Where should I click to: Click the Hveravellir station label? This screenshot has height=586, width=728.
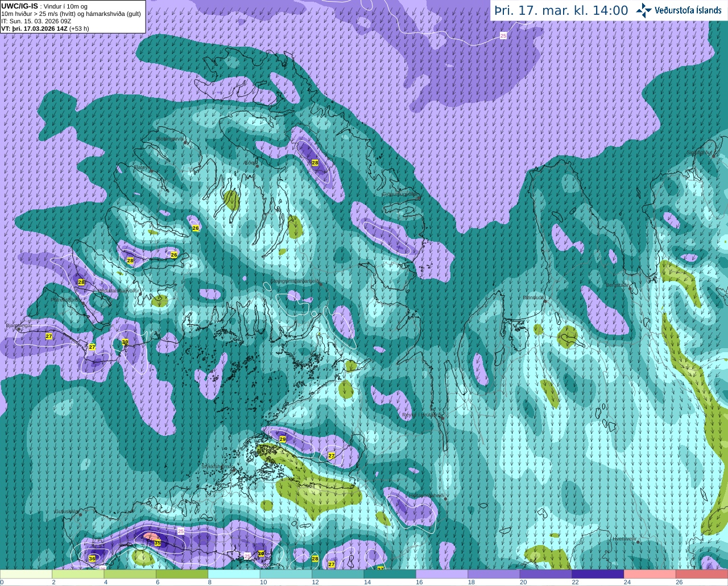[624, 538]
